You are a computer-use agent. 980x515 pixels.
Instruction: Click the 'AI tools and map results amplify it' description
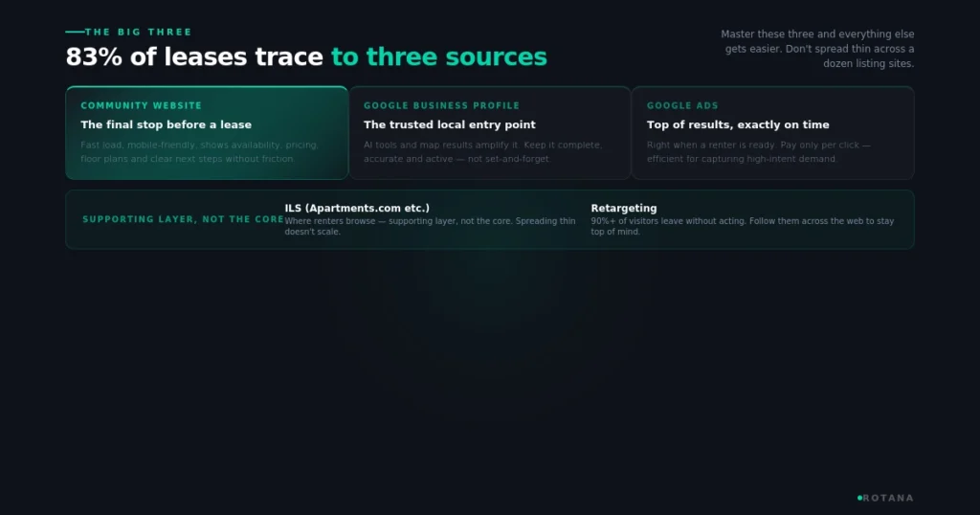pyautogui.click(x=483, y=152)
